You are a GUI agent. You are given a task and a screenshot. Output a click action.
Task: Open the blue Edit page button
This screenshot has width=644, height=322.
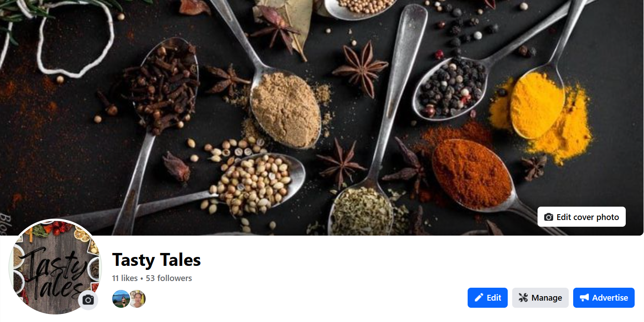[488, 298]
